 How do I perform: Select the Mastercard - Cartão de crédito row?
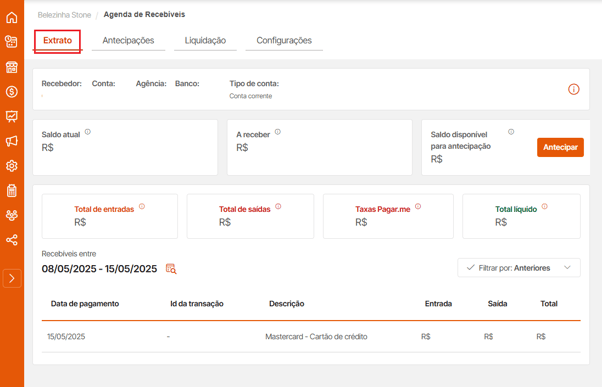pyautogui.click(x=311, y=337)
